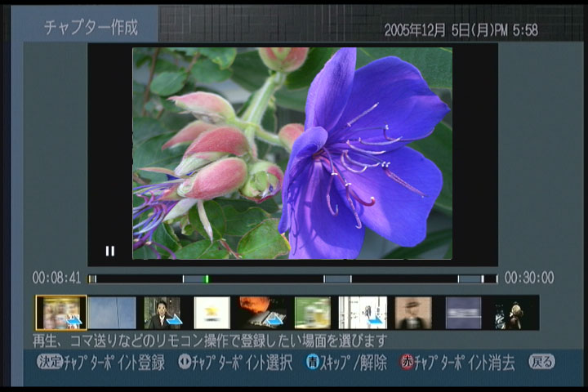
Task: Select the white room interior thumbnail
Action: coord(363,313)
